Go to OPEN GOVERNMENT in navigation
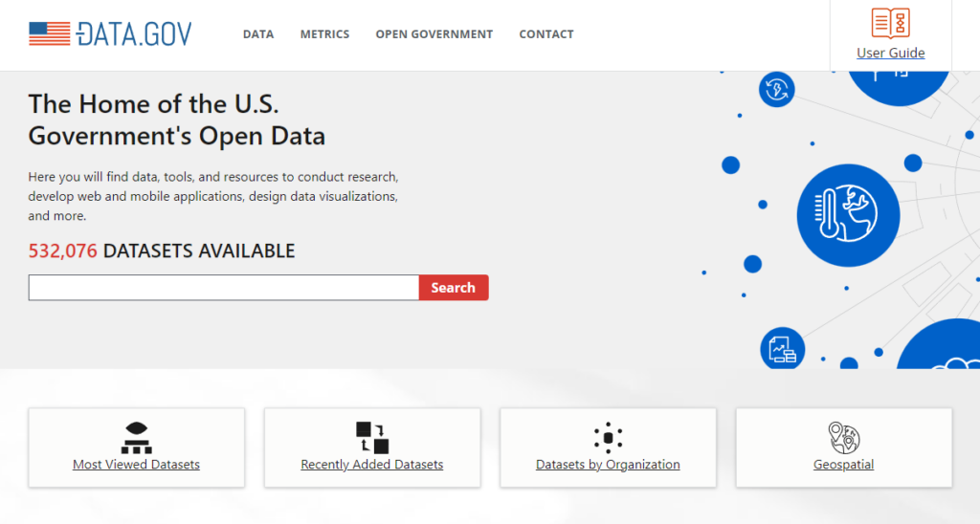The height and width of the screenshot is (524, 980). tap(434, 34)
